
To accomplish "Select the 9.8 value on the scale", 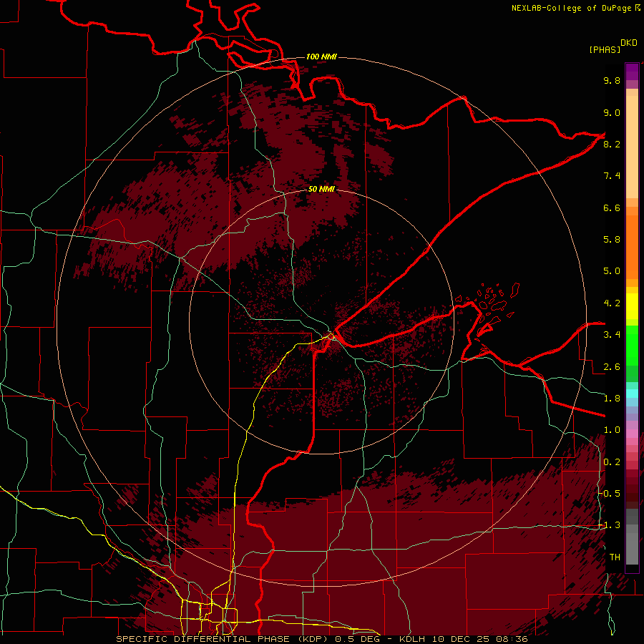I will [612, 80].
